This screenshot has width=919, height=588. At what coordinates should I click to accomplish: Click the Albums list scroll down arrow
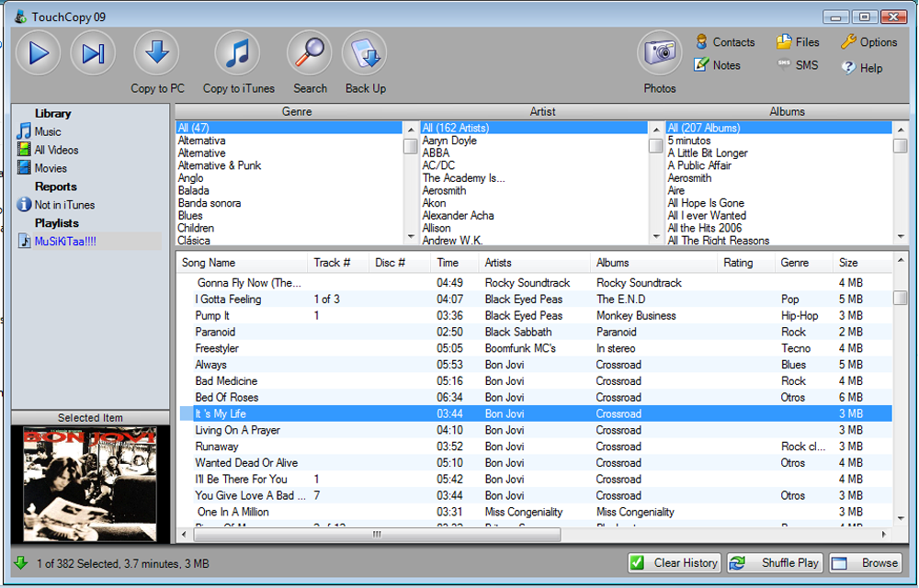coord(901,237)
